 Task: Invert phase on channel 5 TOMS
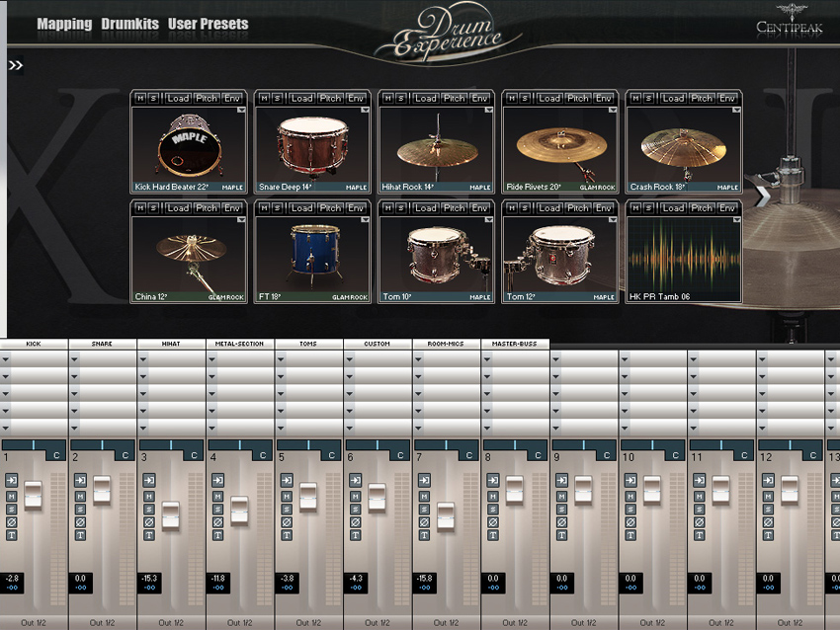click(x=287, y=522)
